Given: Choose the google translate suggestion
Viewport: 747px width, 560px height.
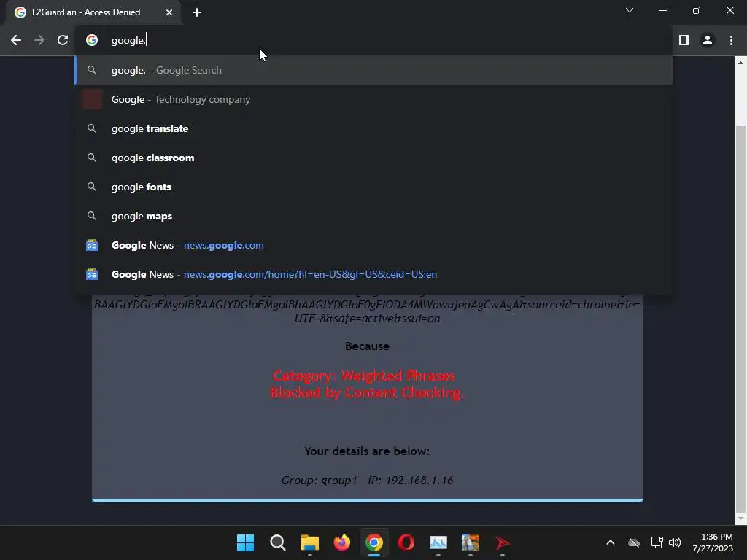Looking at the screenshot, I should click(x=373, y=128).
